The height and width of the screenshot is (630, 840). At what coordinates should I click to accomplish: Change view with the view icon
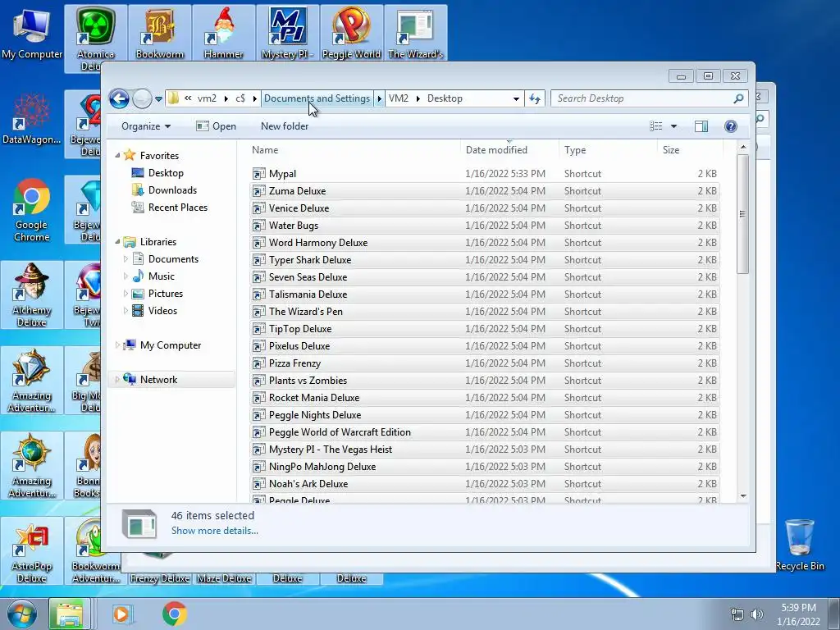656,126
